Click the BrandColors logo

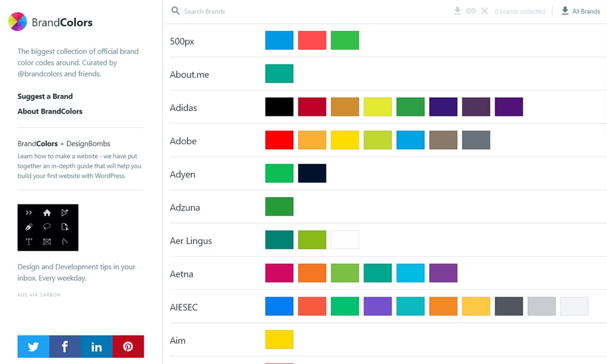coord(50,22)
